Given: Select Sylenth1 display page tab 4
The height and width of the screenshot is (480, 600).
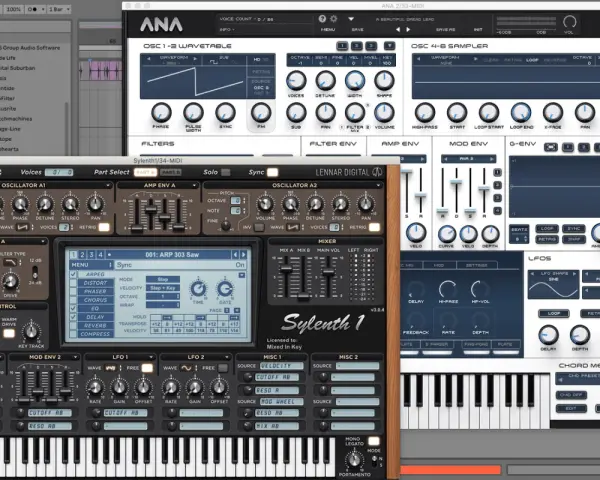Looking at the screenshot, I should [x=100, y=255].
